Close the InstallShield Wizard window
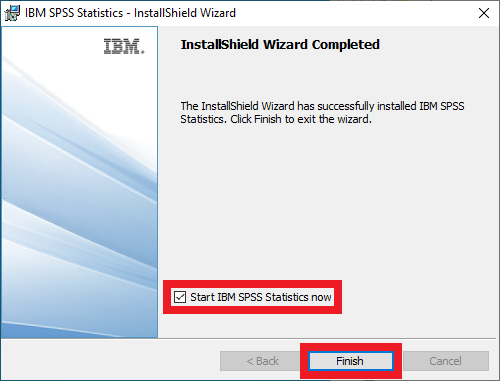The width and height of the screenshot is (500, 381). coord(484,13)
